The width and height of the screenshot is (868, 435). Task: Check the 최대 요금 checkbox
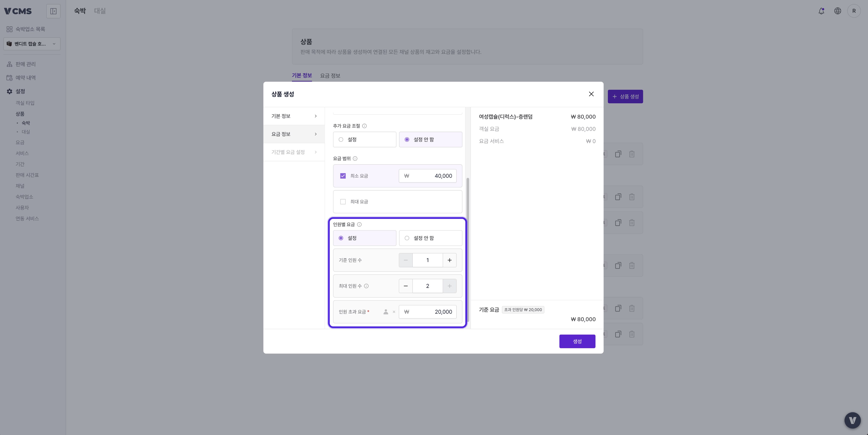tap(343, 202)
